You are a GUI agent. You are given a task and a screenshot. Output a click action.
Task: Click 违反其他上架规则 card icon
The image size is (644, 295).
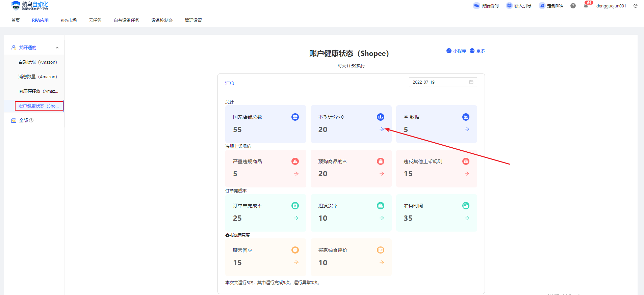pyautogui.click(x=466, y=161)
